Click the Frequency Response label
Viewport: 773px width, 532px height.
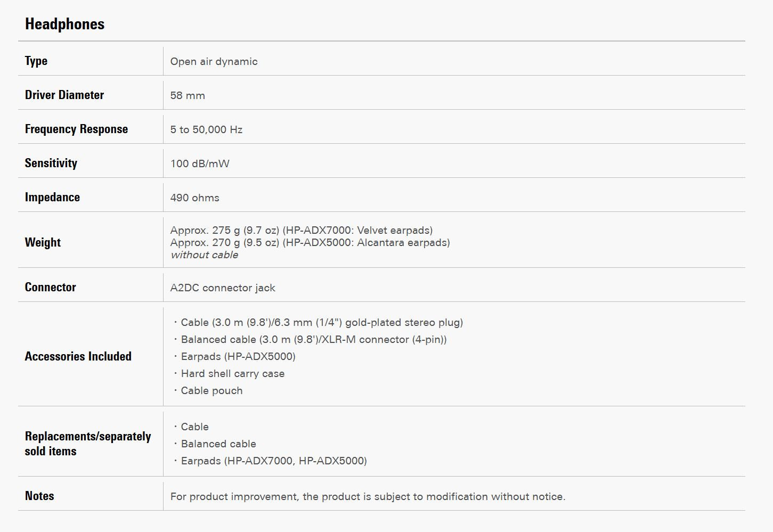click(76, 129)
